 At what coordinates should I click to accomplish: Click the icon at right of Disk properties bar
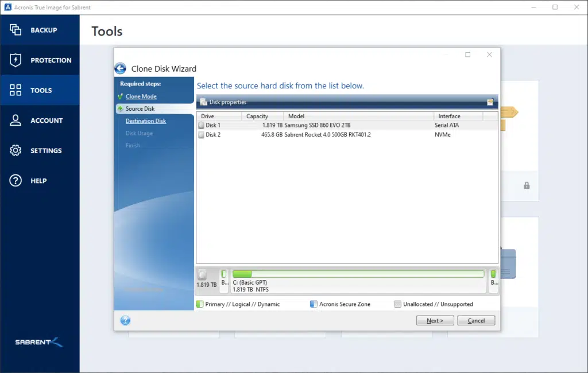[x=490, y=102]
